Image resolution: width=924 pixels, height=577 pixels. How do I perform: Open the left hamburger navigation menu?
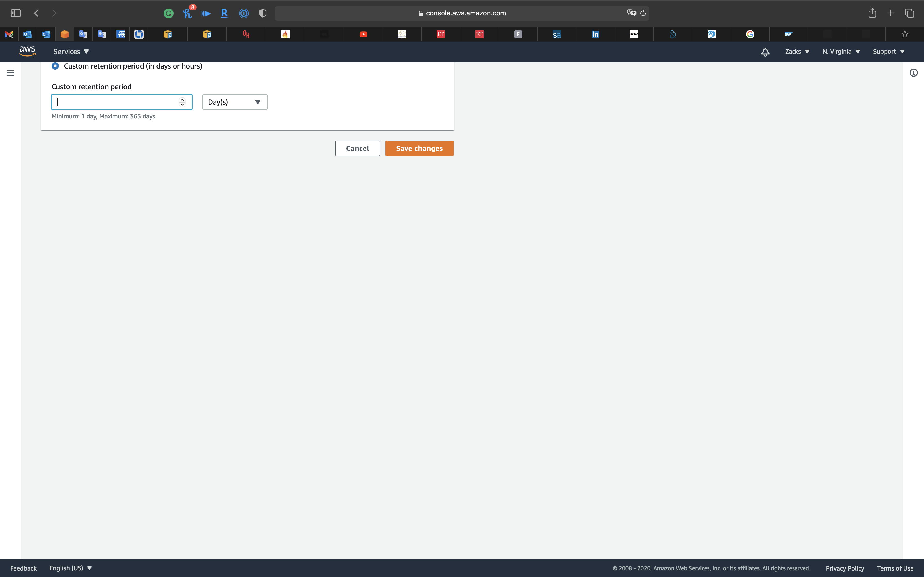(10, 72)
